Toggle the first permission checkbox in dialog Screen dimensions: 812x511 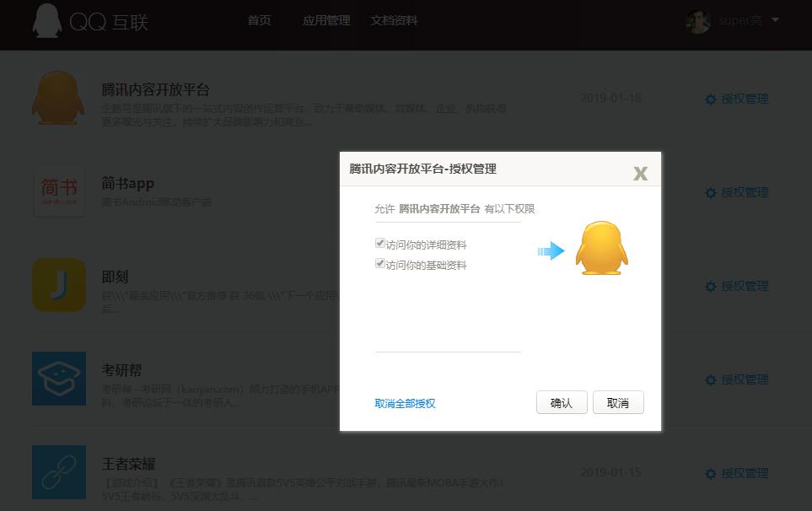(x=380, y=243)
